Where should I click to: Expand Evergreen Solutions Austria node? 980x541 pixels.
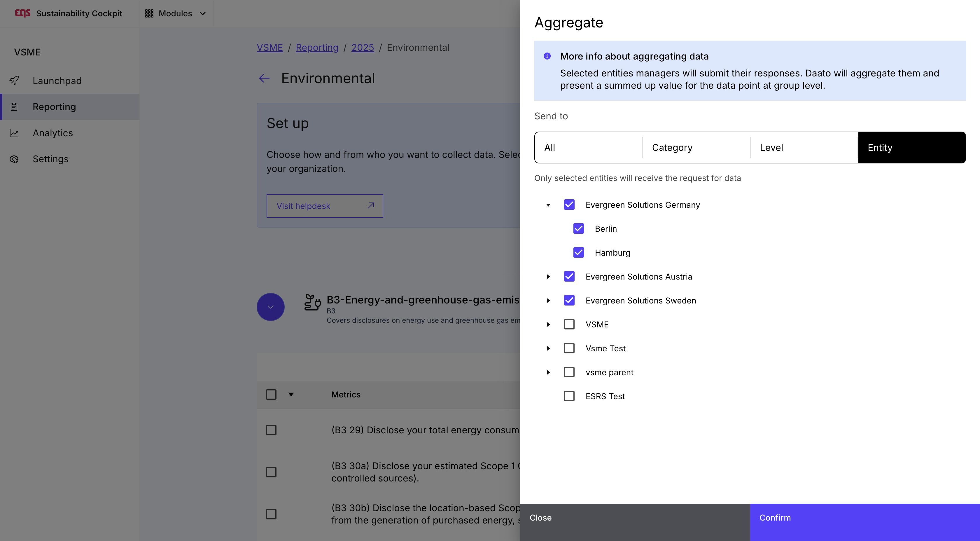(x=548, y=277)
